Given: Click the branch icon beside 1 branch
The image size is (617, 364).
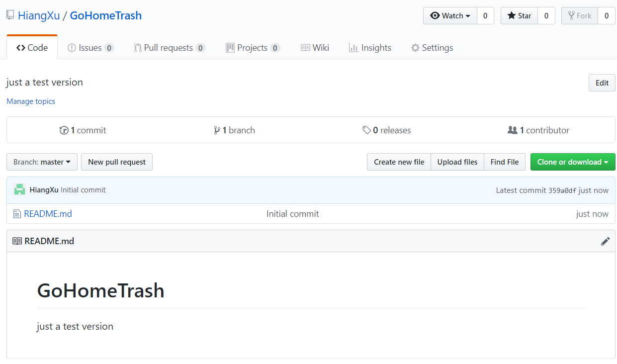Looking at the screenshot, I should pyautogui.click(x=217, y=130).
